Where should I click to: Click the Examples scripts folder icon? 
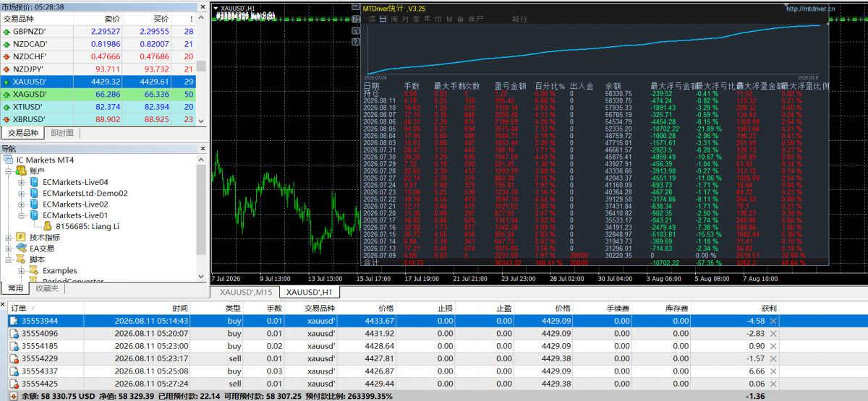tap(34, 271)
